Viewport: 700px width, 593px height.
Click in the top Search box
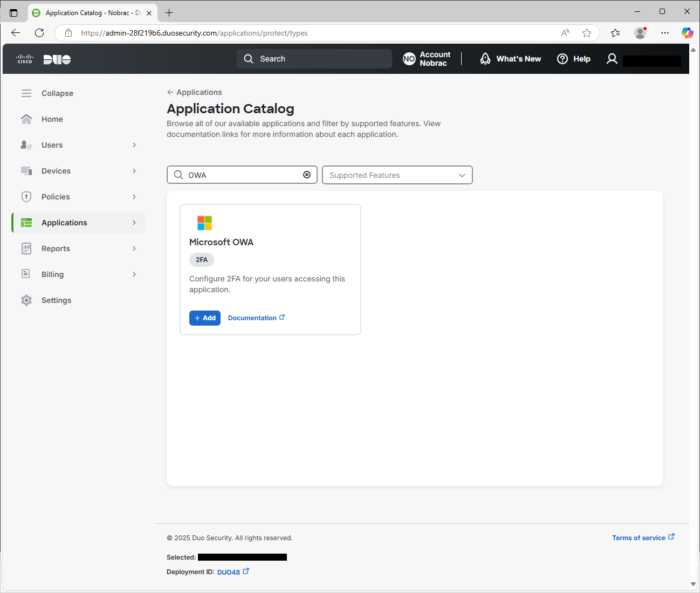[314, 59]
